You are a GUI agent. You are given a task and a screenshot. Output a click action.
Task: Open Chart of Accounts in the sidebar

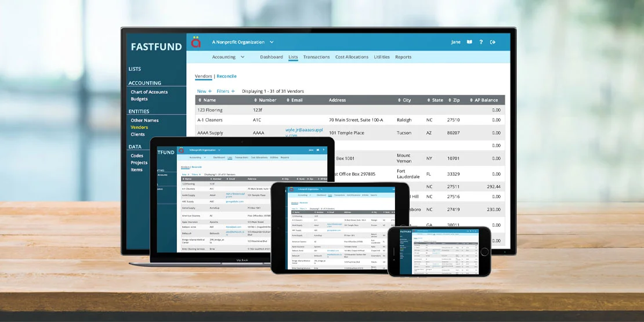click(149, 92)
